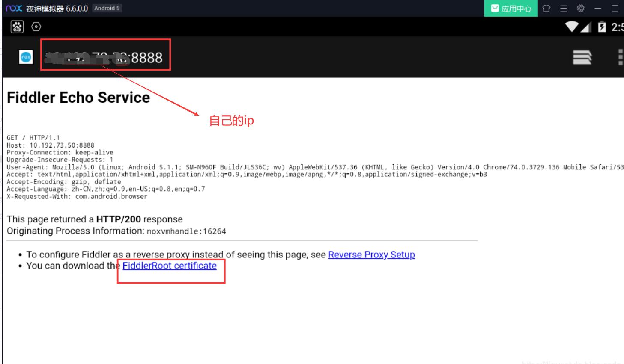Open the 应用中心 app center button

(511, 8)
